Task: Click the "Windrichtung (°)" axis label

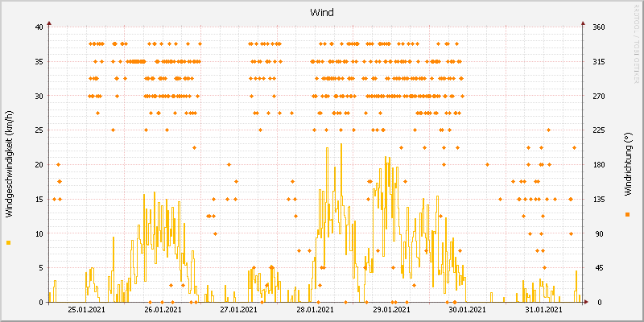Action: (x=627, y=165)
